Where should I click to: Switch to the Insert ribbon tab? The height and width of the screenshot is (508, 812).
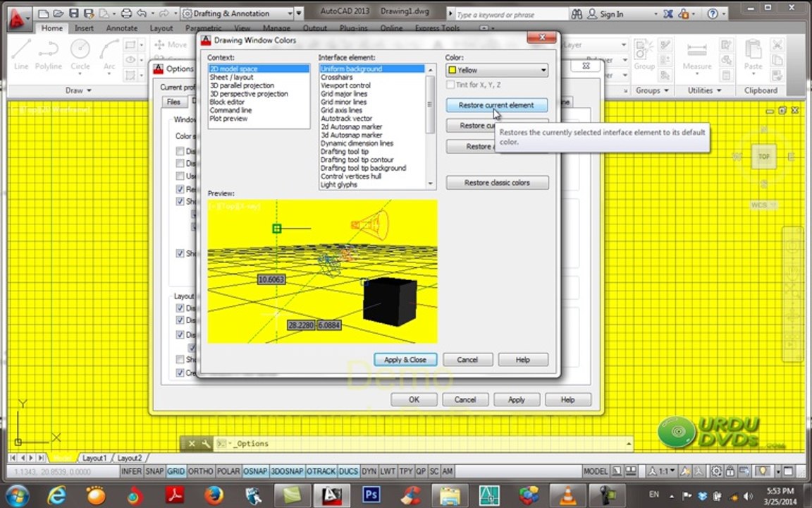[84, 28]
